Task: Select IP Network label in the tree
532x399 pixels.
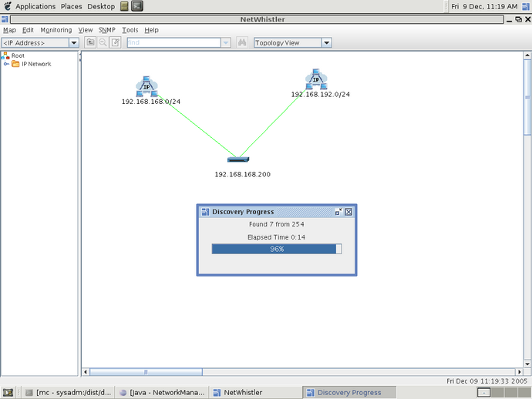Action: tap(36, 64)
